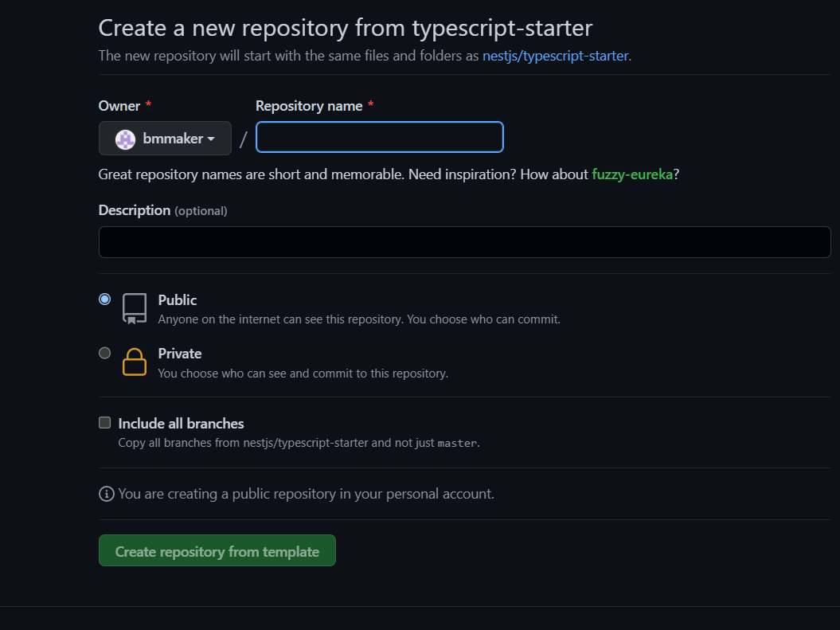Screen dimensions: 840x630
Task: Open the bmmaker owner dropdown
Action: 165,139
